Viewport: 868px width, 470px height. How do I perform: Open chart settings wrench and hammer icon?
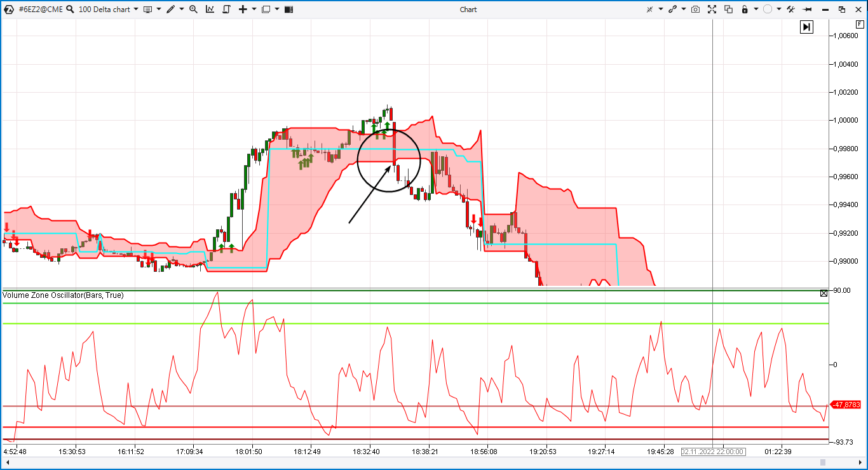click(x=791, y=10)
